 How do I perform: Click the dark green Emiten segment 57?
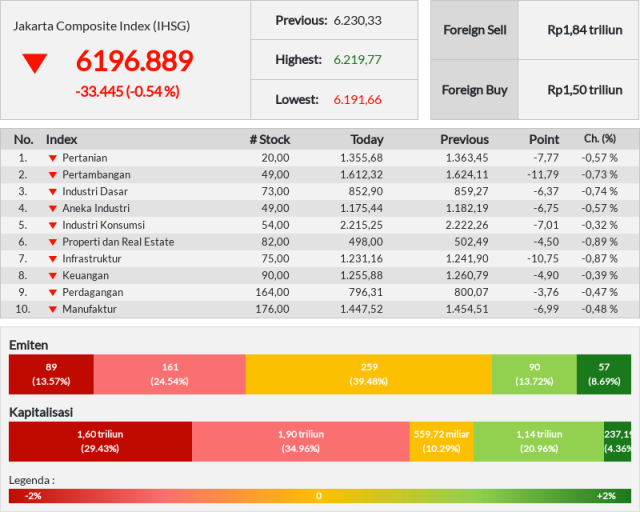[604, 374]
